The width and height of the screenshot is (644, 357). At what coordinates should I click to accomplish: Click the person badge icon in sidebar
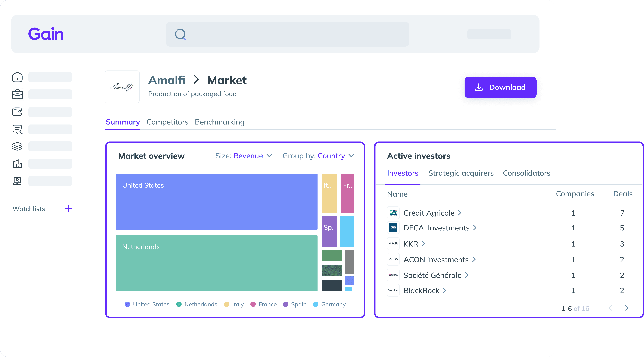pyautogui.click(x=17, y=181)
